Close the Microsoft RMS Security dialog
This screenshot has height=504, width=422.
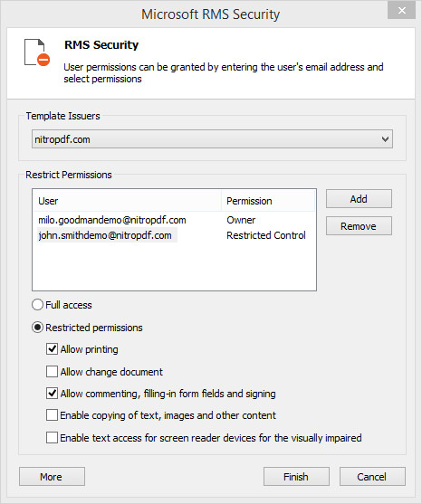coord(402,11)
